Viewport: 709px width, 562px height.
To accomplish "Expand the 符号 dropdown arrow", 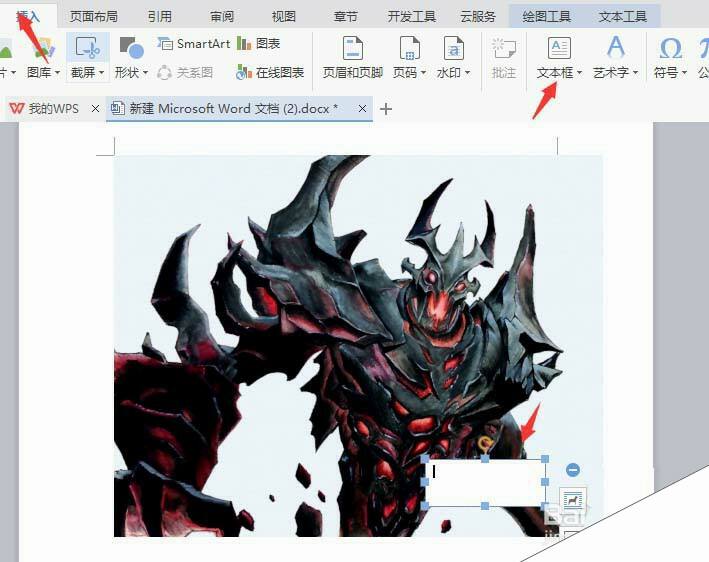I will [x=684, y=72].
